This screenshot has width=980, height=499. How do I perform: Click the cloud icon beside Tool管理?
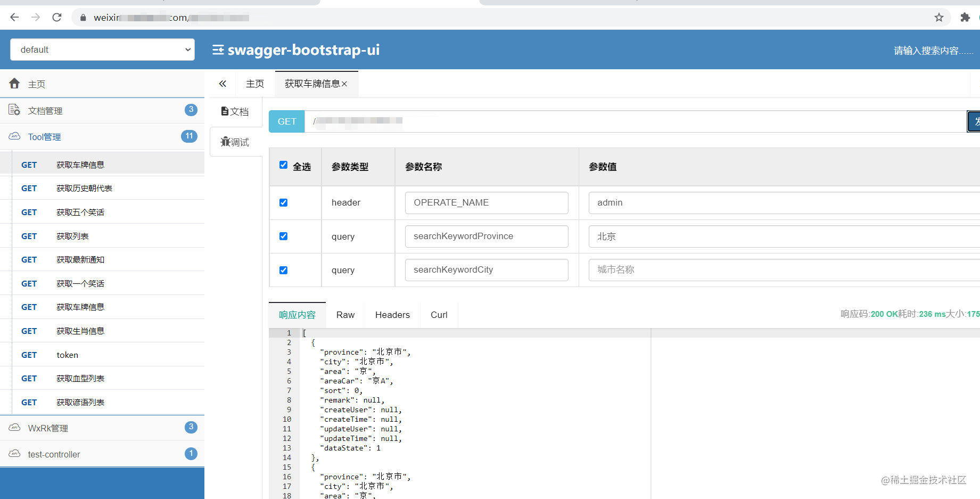[14, 136]
